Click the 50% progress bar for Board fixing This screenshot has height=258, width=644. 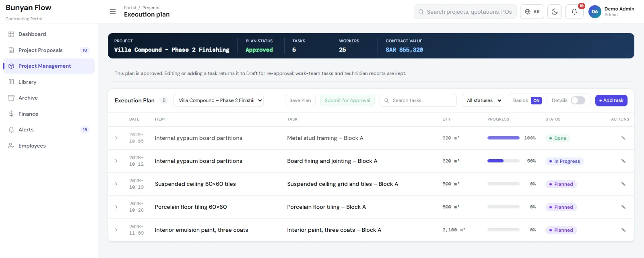(x=503, y=161)
